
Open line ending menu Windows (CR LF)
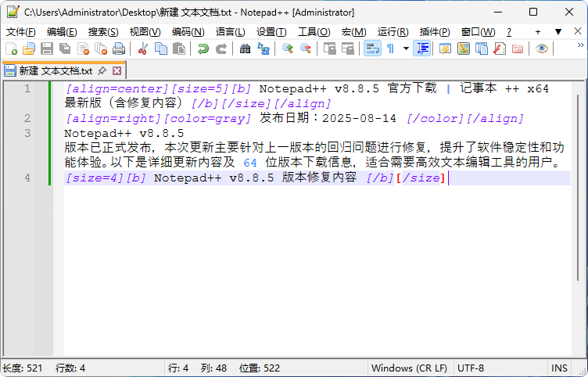click(x=409, y=368)
